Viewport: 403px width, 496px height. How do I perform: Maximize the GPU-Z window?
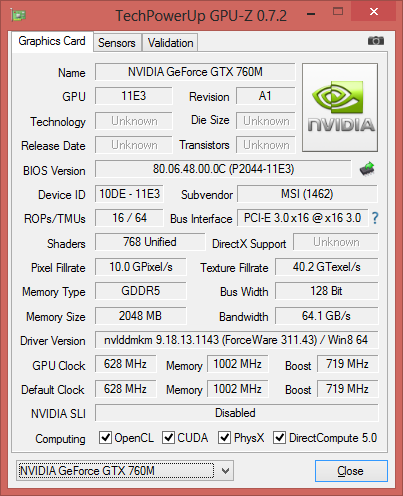click(338, 12)
